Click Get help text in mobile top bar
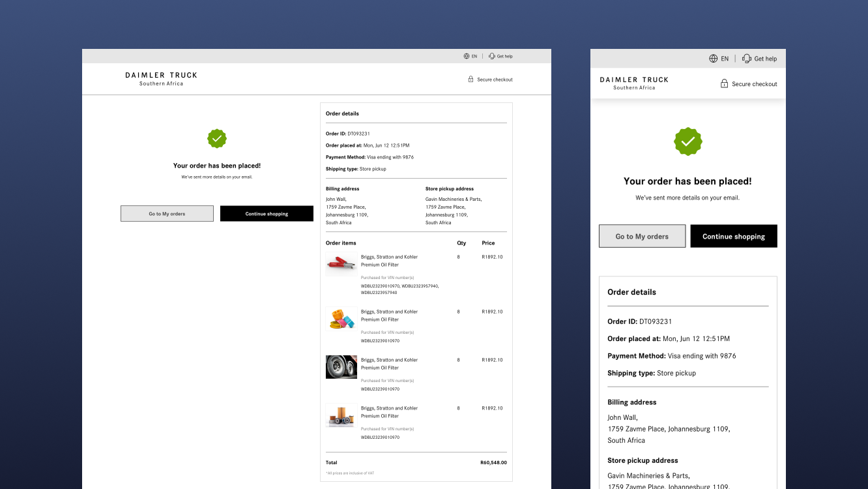 click(x=766, y=59)
